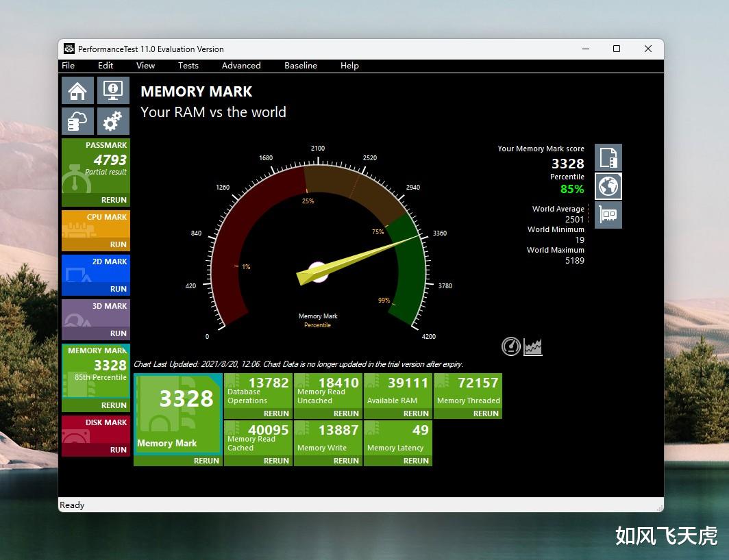Select the Disk Mark tile
Image resolution: width=729 pixels, height=560 pixels.
click(96, 430)
